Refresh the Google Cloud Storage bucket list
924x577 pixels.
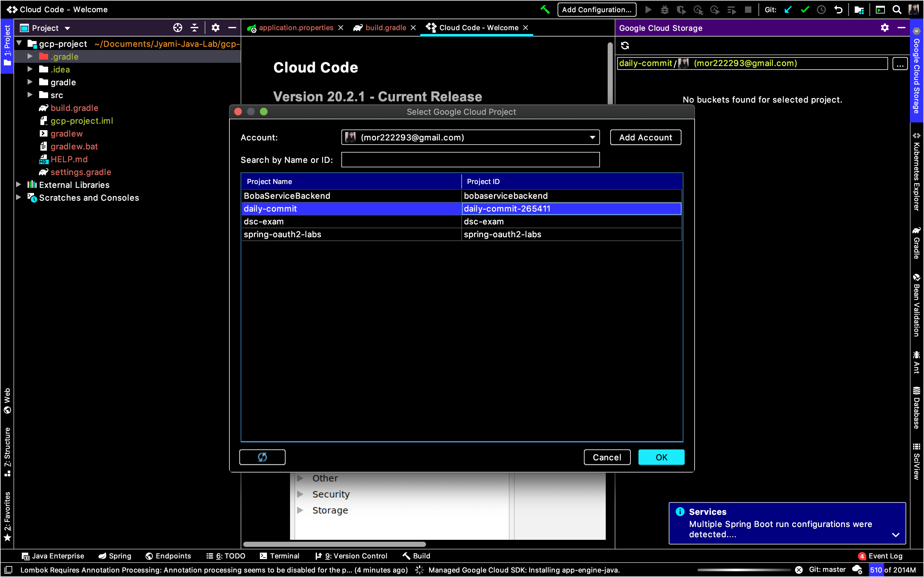click(x=625, y=46)
